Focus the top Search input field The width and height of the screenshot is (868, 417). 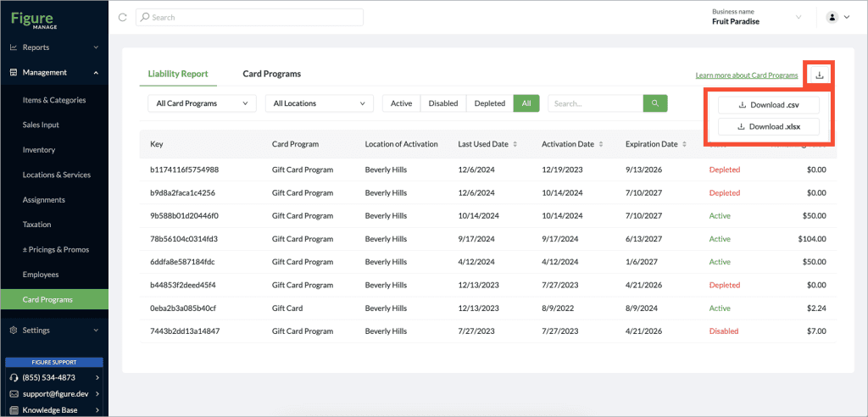[250, 17]
